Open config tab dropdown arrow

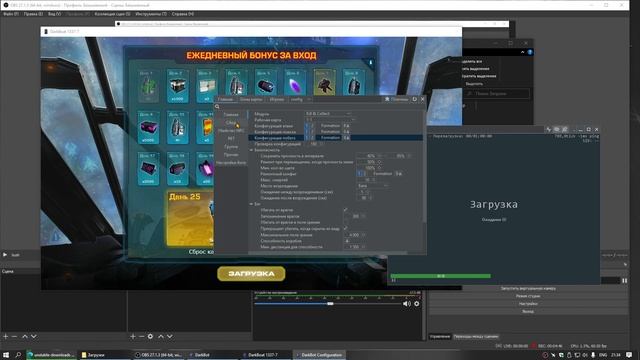click(x=309, y=99)
